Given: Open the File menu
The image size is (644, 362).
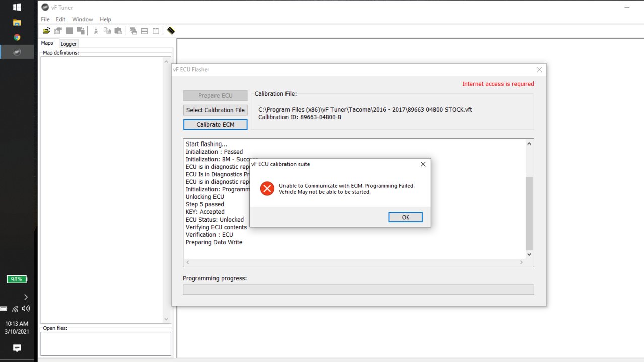Looking at the screenshot, I should tap(45, 19).
